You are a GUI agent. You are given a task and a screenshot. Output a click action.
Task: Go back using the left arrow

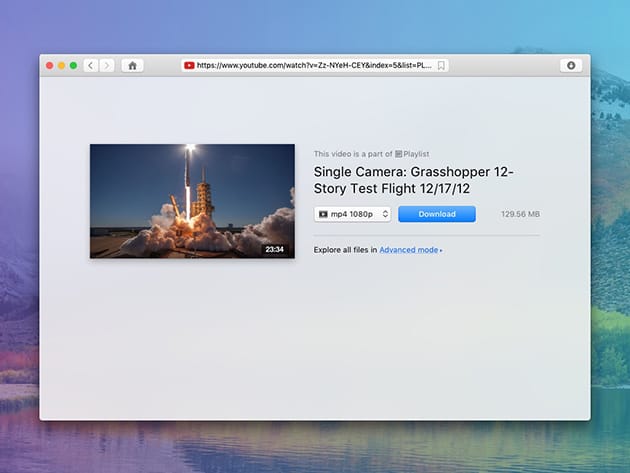click(90, 66)
